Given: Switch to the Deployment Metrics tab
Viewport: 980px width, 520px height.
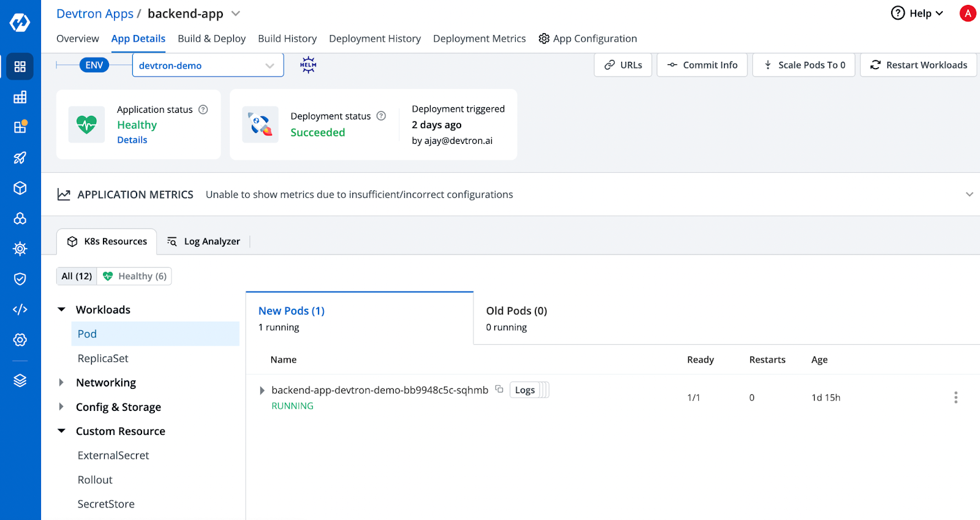Looking at the screenshot, I should [x=479, y=39].
